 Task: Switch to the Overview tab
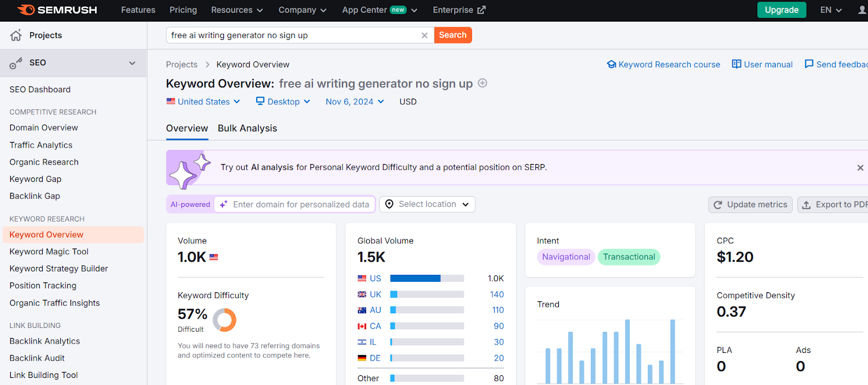click(x=187, y=128)
